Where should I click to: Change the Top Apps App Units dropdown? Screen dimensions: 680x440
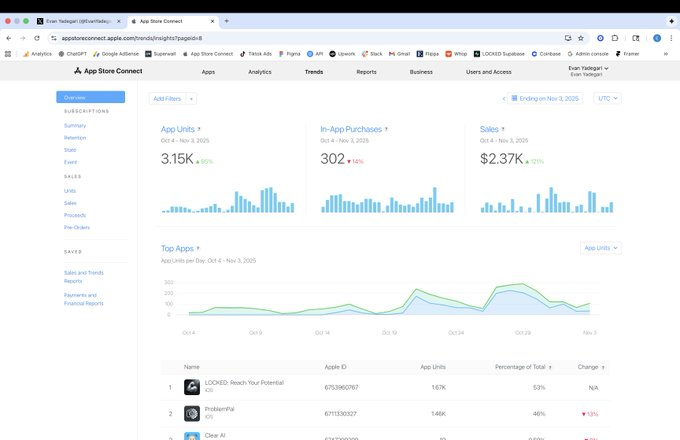[601, 248]
